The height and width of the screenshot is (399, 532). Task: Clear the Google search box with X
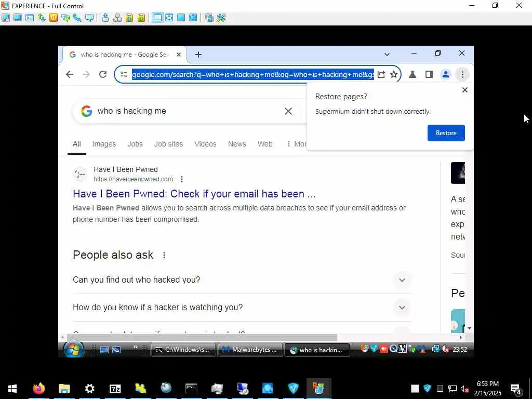click(x=288, y=111)
